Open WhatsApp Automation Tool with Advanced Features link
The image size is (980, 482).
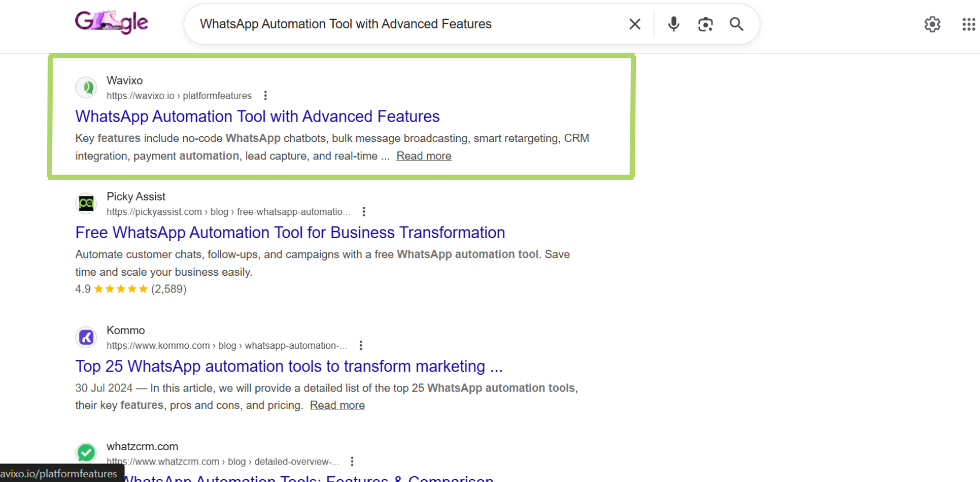[x=257, y=116]
